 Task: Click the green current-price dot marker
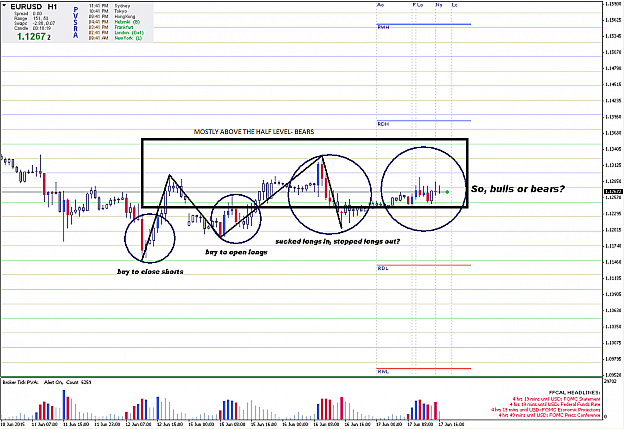pyautogui.click(x=447, y=192)
